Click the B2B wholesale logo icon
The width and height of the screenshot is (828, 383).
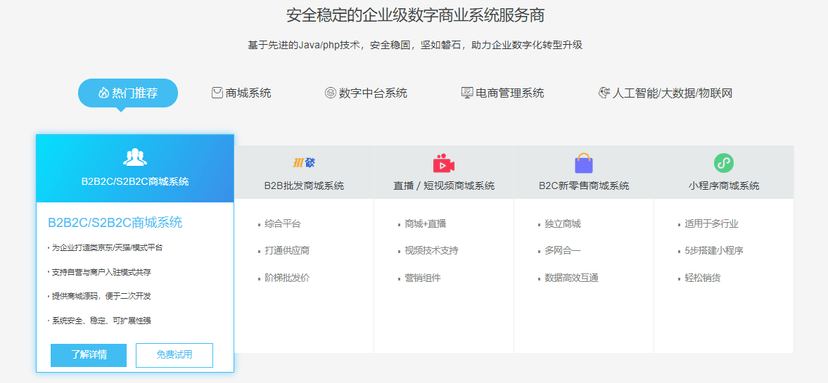304,163
